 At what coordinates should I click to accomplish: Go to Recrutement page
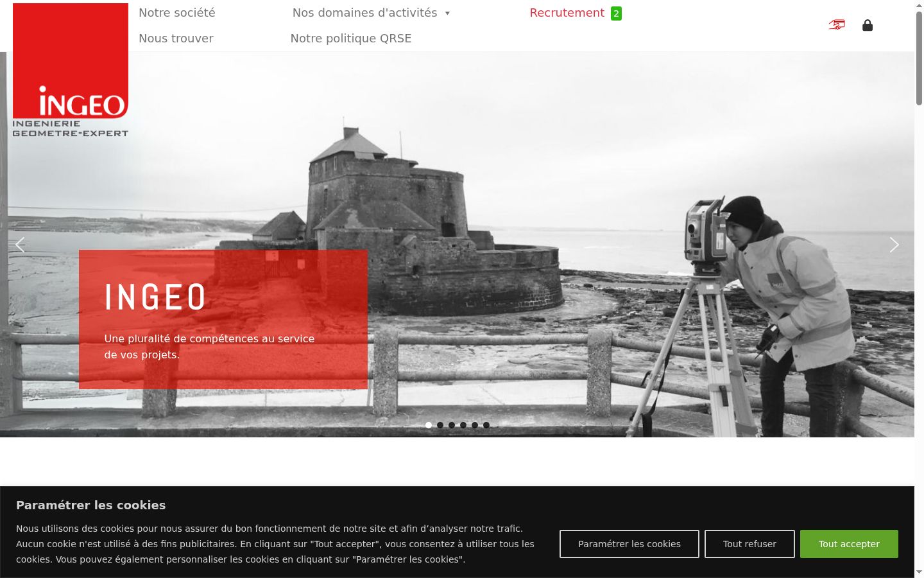click(567, 13)
